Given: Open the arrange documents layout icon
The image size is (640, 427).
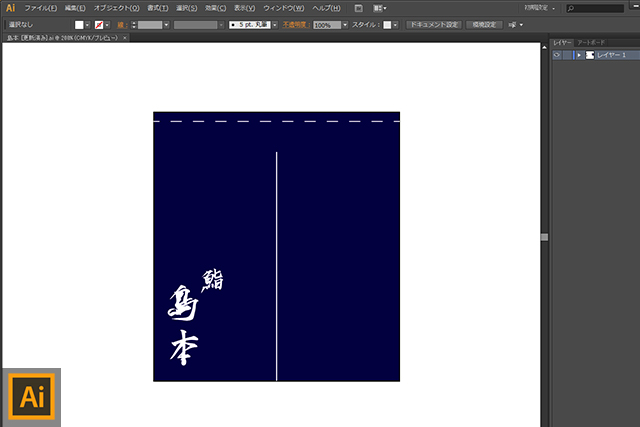Looking at the screenshot, I should tap(380, 8).
